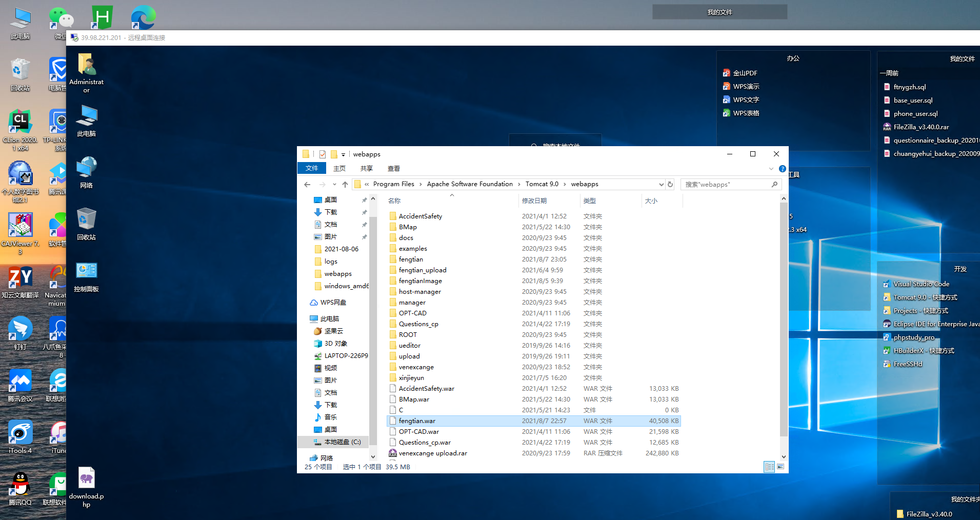Screen dimensions: 980x520
Task: Click the venexcange upload.rar archive
Action: coord(432,453)
